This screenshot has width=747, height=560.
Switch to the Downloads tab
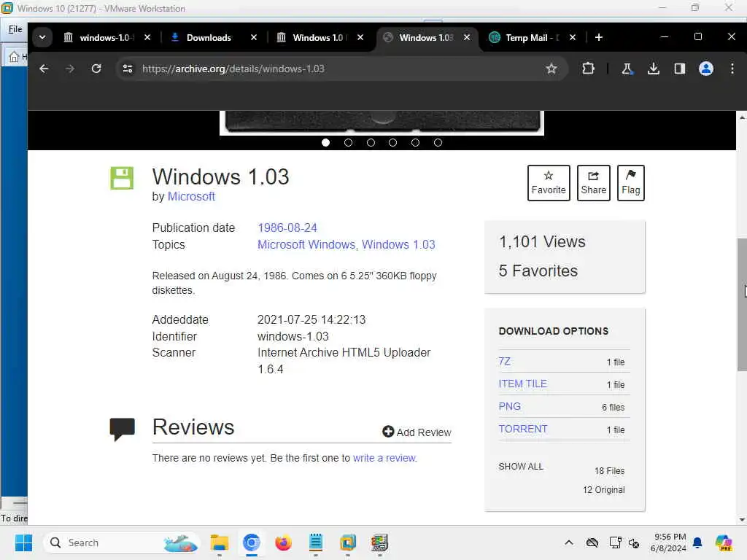pyautogui.click(x=208, y=37)
